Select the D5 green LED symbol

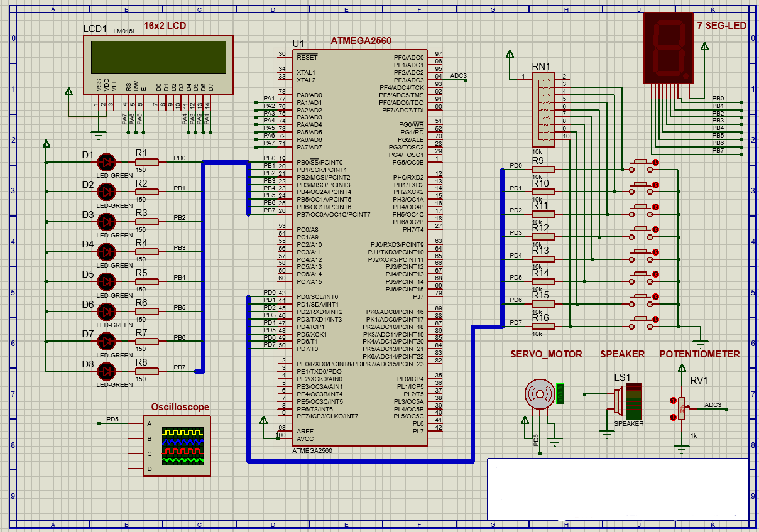[x=107, y=281]
